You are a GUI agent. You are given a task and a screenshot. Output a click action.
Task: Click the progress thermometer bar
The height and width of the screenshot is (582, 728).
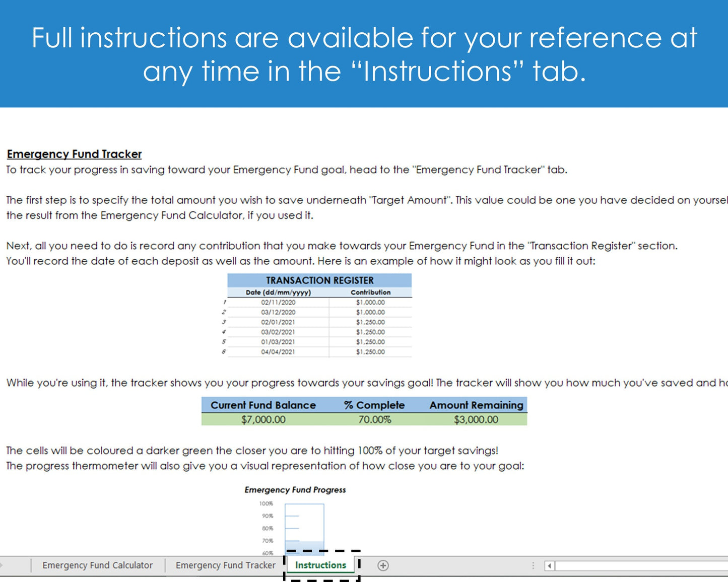(x=304, y=529)
